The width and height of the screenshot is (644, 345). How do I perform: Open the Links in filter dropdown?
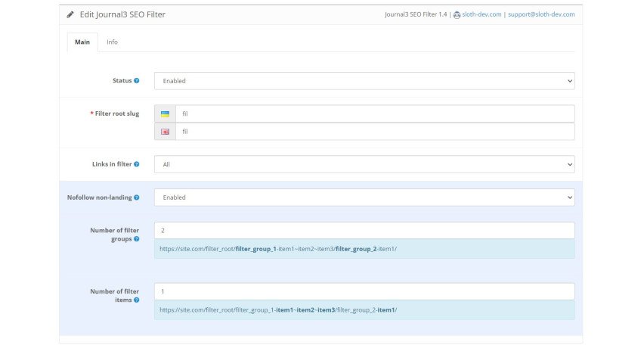(x=364, y=164)
